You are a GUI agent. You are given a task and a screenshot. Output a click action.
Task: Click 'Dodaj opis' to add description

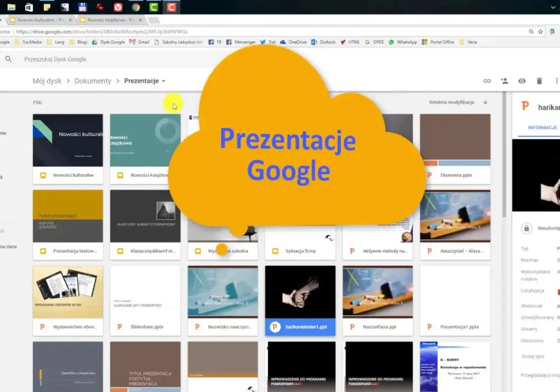(533, 356)
